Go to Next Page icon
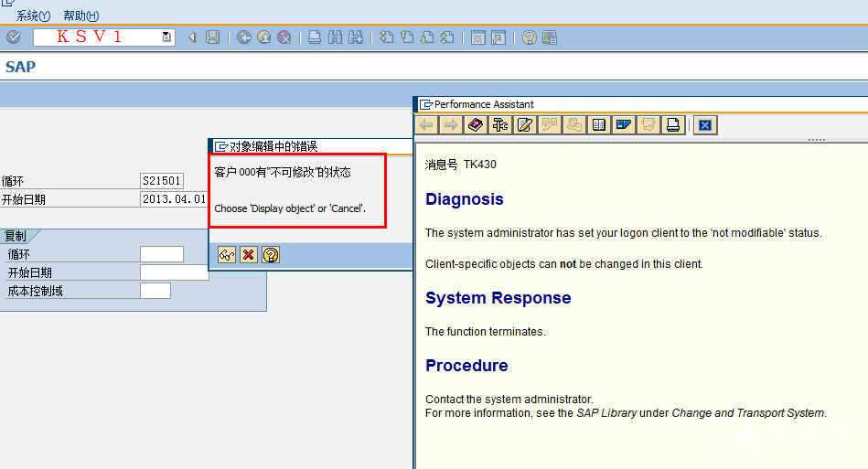This screenshot has height=469, width=868. tap(427, 37)
